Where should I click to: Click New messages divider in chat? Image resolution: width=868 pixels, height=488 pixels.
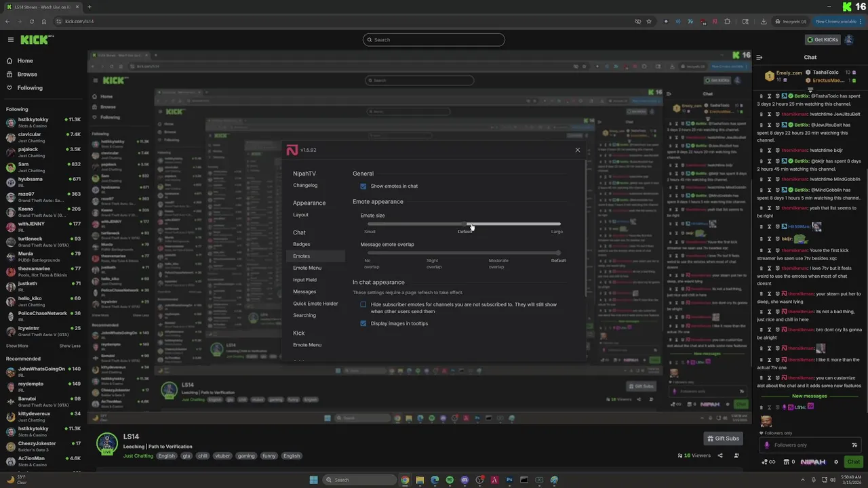[810, 396]
